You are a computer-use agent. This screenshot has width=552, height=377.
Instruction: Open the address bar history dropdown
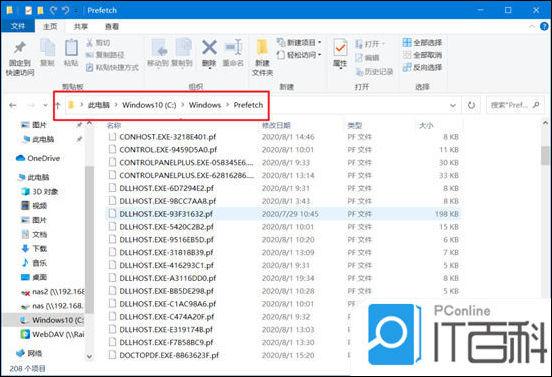(x=453, y=105)
